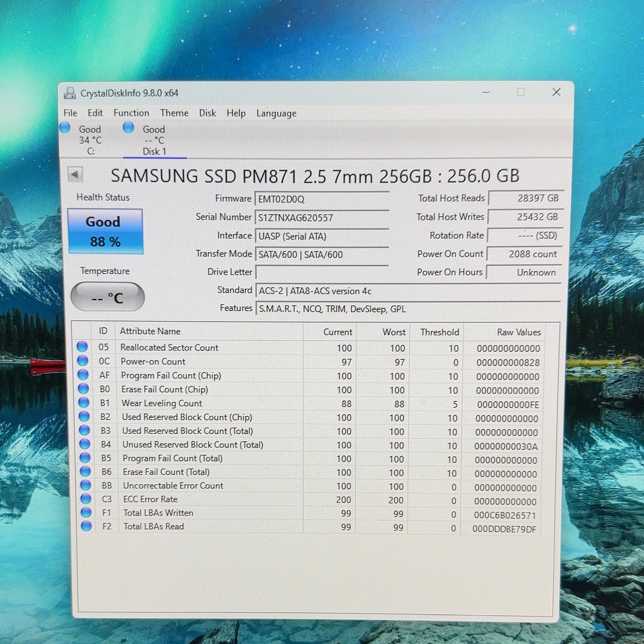Click the Total Host Writes value 25432 GB

click(x=525, y=217)
